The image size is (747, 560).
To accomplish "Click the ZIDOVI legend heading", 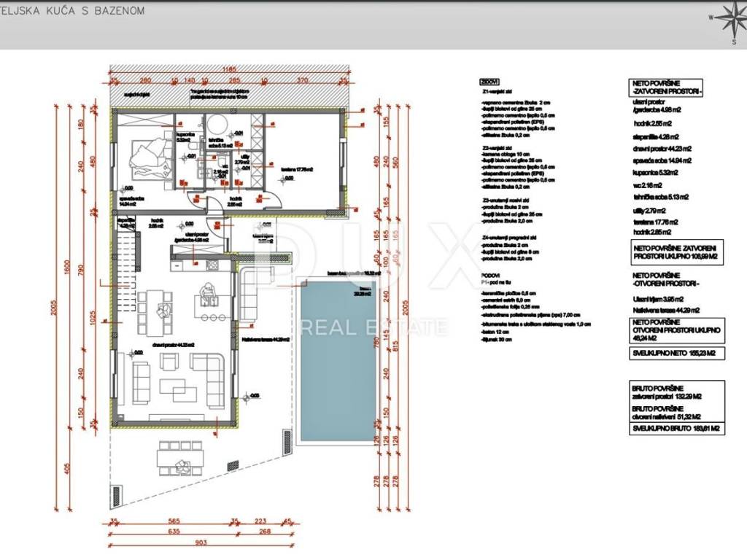I will point(489,82).
